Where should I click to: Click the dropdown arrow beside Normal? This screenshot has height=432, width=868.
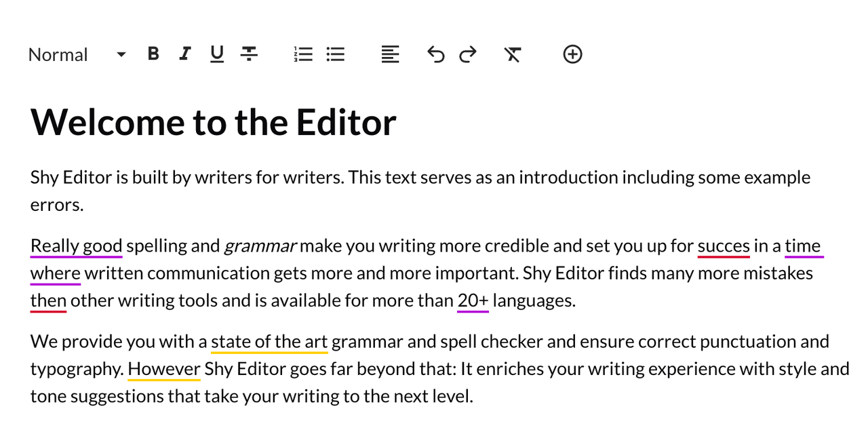pos(121,54)
